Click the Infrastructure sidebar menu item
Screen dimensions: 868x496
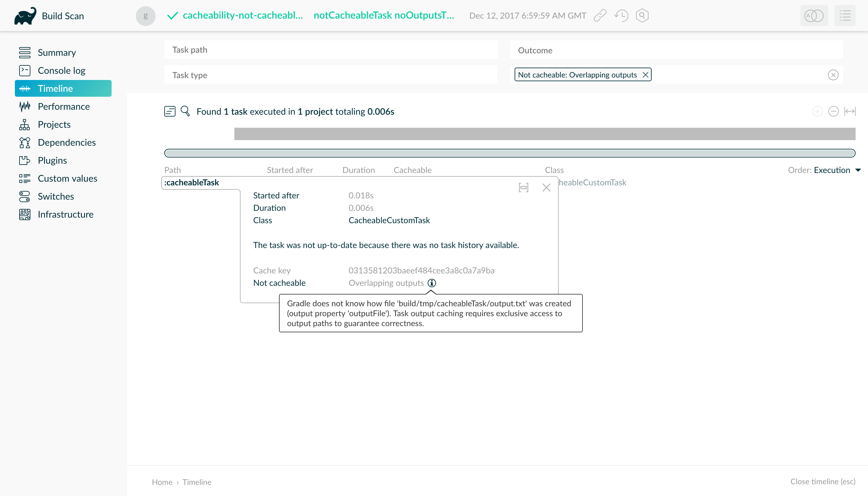coord(66,215)
